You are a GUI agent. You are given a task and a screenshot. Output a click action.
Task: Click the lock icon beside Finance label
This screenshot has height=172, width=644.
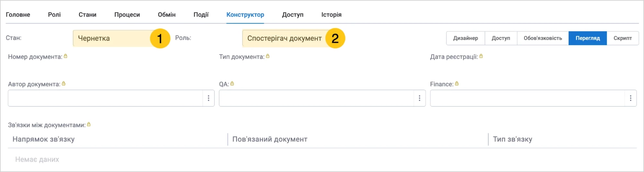point(457,84)
